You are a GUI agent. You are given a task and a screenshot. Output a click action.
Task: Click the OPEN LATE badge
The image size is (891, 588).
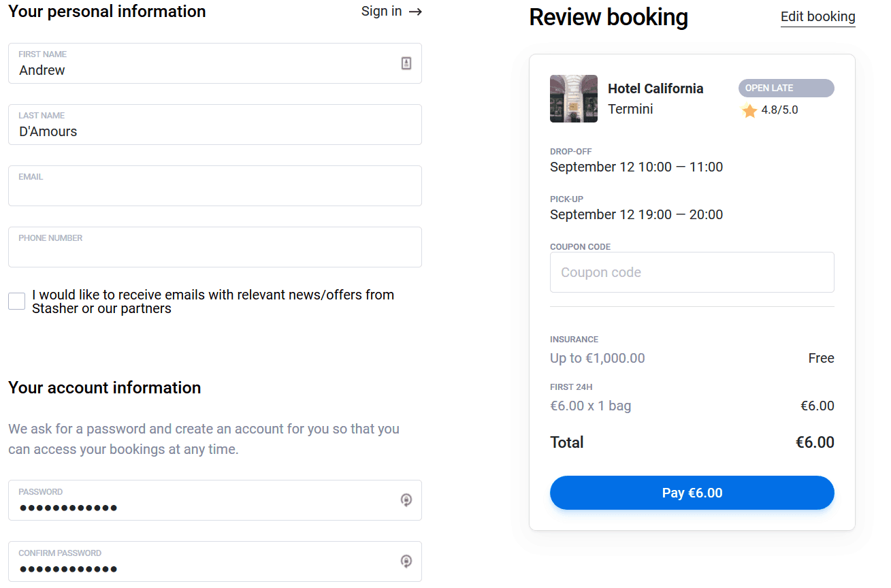click(786, 88)
